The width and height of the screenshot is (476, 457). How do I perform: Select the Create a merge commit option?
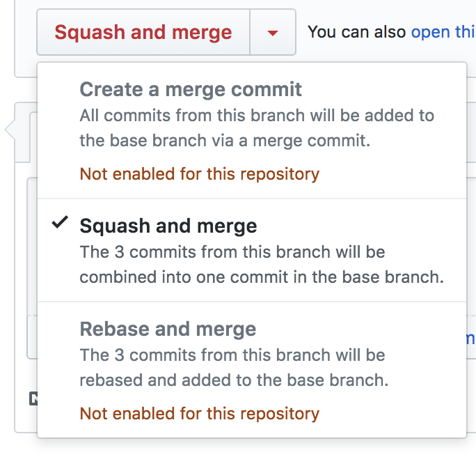[252, 131]
